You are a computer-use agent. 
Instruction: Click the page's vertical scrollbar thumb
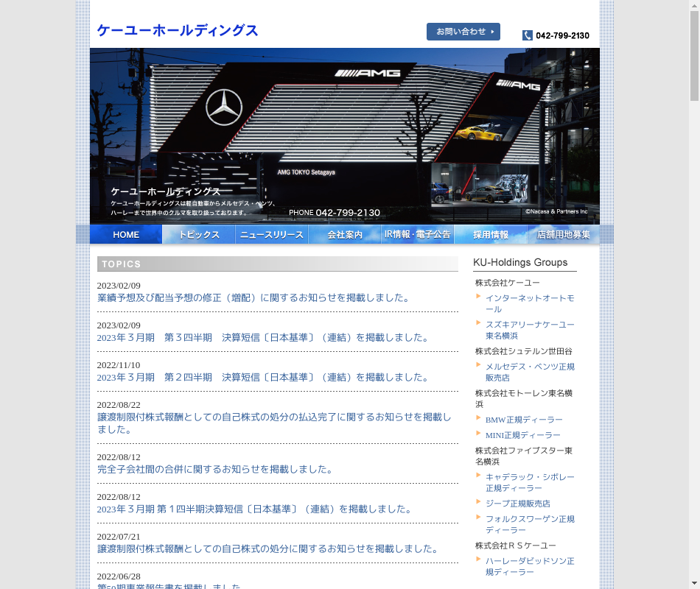point(694,56)
